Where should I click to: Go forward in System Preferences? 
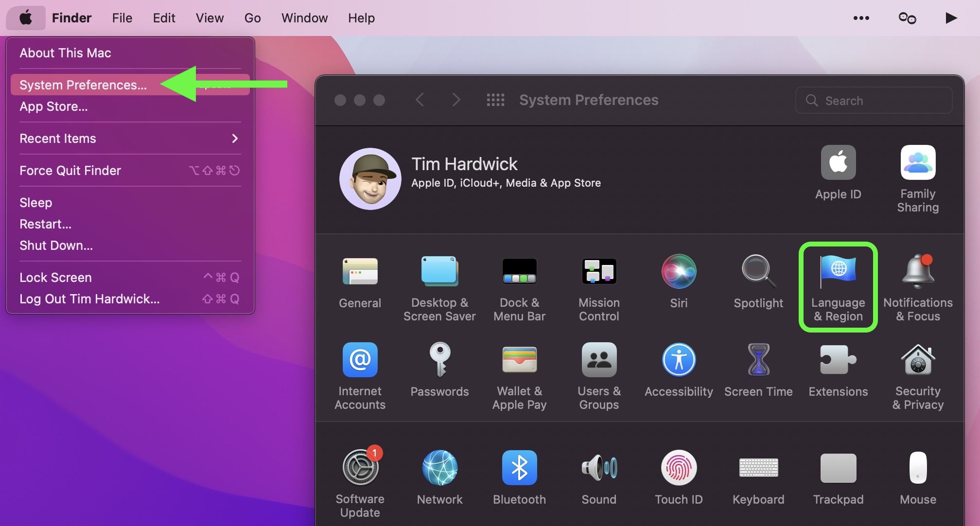(456, 100)
